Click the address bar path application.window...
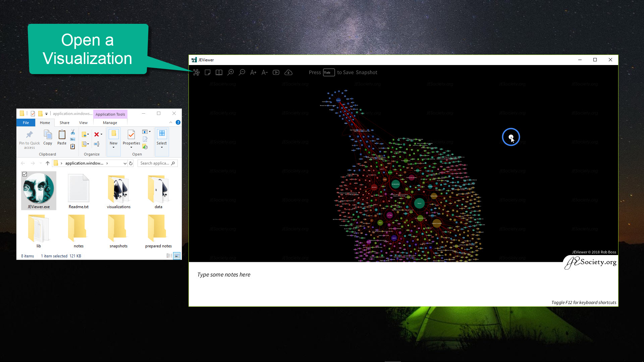The height and width of the screenshot is (362, 644). [x=84, y=163]
